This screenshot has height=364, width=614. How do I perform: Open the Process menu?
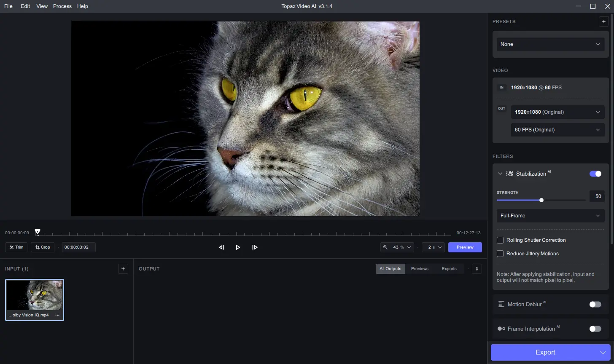click(62, 6)
